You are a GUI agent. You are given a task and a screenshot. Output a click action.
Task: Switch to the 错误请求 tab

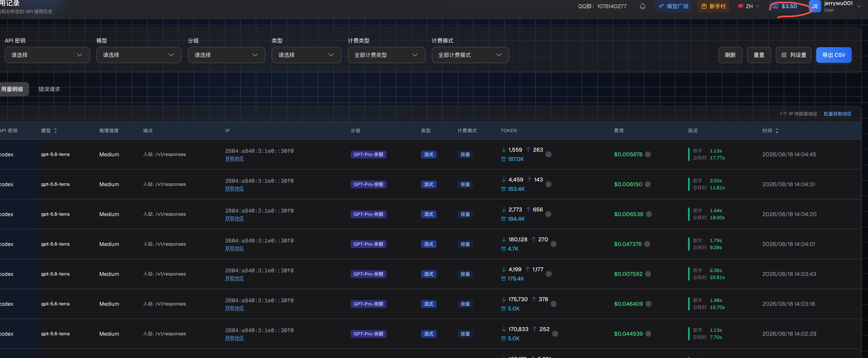(x=49, y=89)
